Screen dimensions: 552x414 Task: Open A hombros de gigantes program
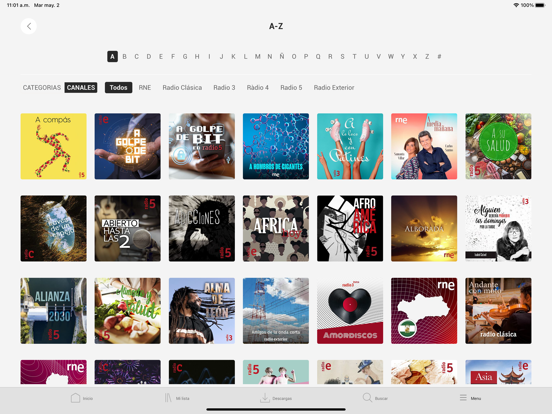click(x=276, y=146)
